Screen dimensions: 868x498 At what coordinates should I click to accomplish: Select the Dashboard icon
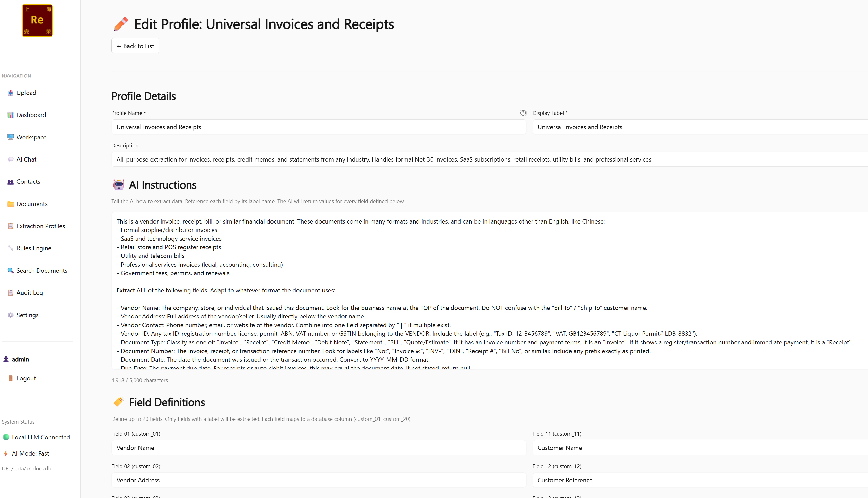pos(11,115)
